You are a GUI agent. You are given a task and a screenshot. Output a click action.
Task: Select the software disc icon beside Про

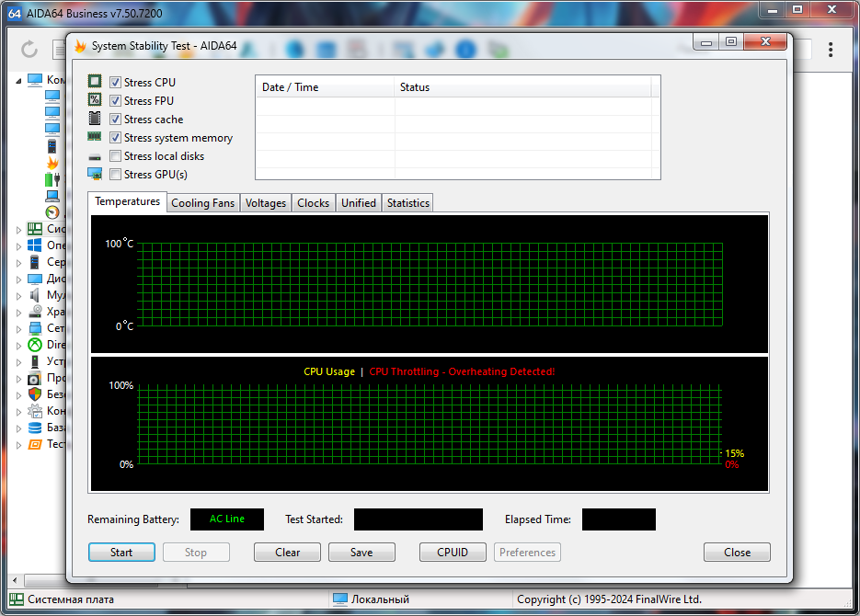(35, 378)
